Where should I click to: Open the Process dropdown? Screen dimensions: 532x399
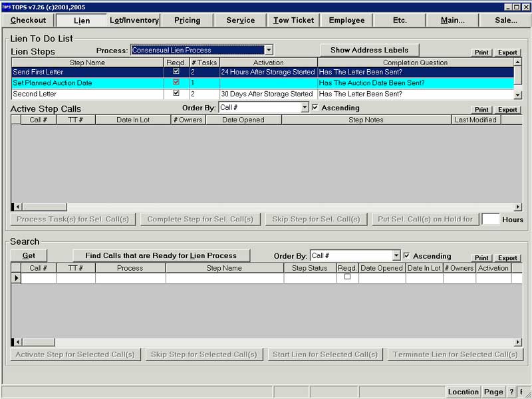pyautogui.click(x=269, y=51)
